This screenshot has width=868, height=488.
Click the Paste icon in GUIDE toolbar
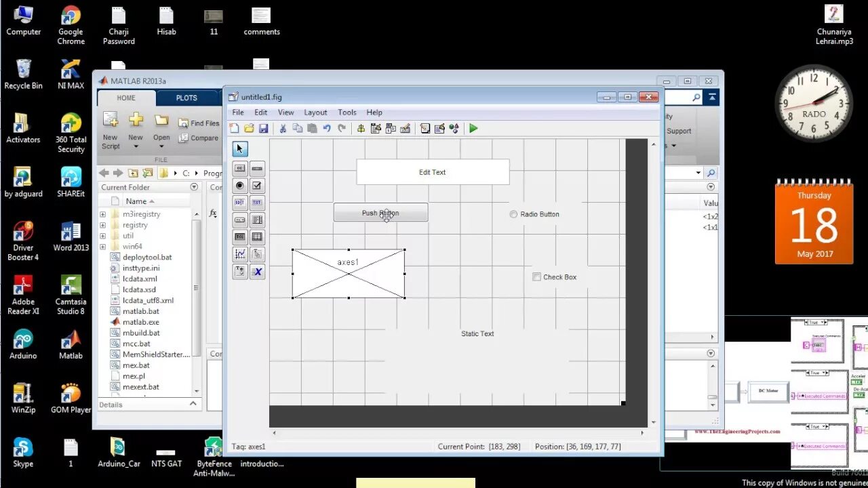pyautogui.click(x=312, y=128)
